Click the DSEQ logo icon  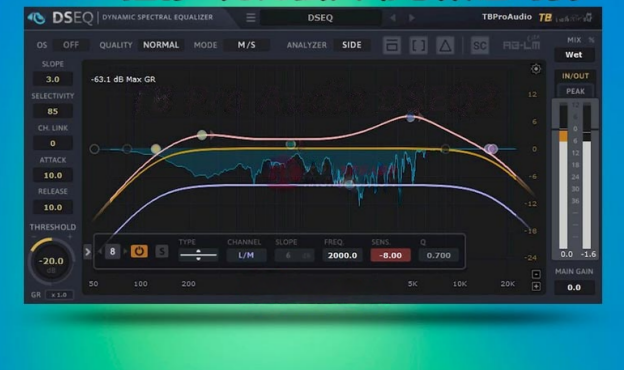click(37, 18)
